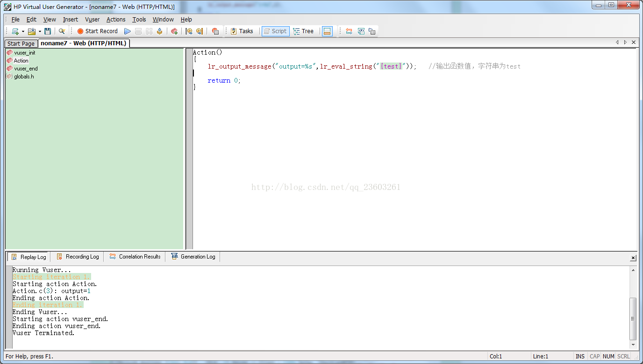Viewport: 643px width, 364px height.
Task: Click the Insert End Transaction icon
Action: (200, 31)
